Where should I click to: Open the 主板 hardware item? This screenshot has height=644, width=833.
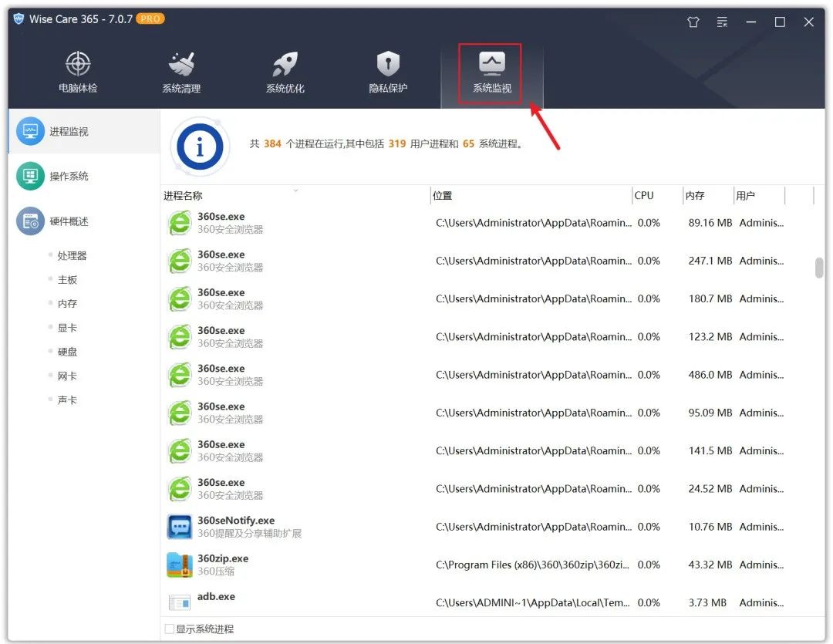(67, 279)
